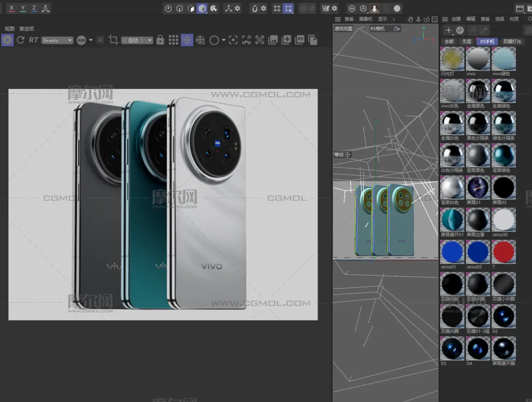Click the copy render image icon
Screen dimensions: 532x402
tap(313, 40)
